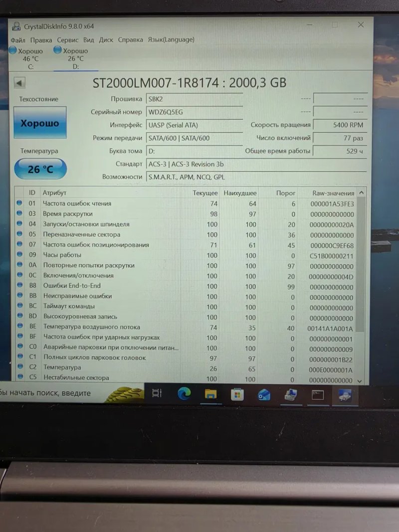The image size is (399, 532).
Task: Click status dot of row 09 Часы работы
Action: (x=19, y=254)
